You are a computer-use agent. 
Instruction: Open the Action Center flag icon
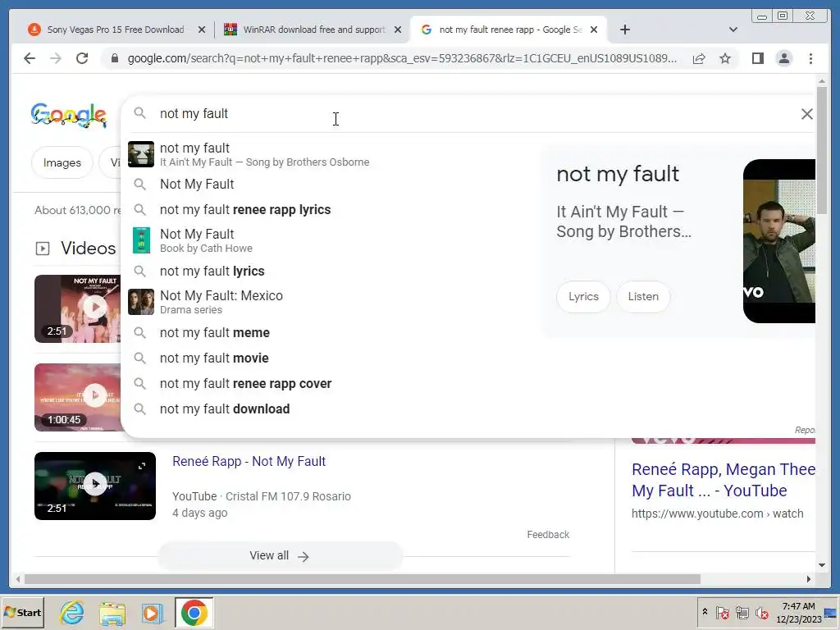[722, 613]
